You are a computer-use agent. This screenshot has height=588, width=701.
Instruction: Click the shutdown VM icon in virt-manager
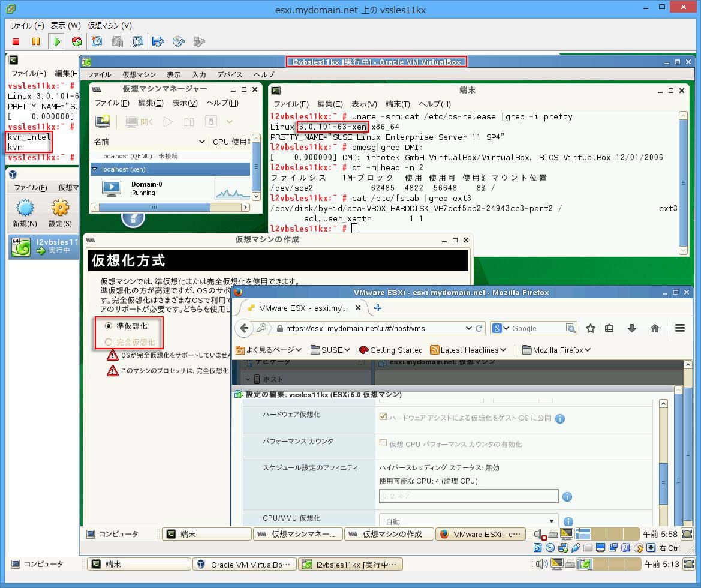point(211,122)
